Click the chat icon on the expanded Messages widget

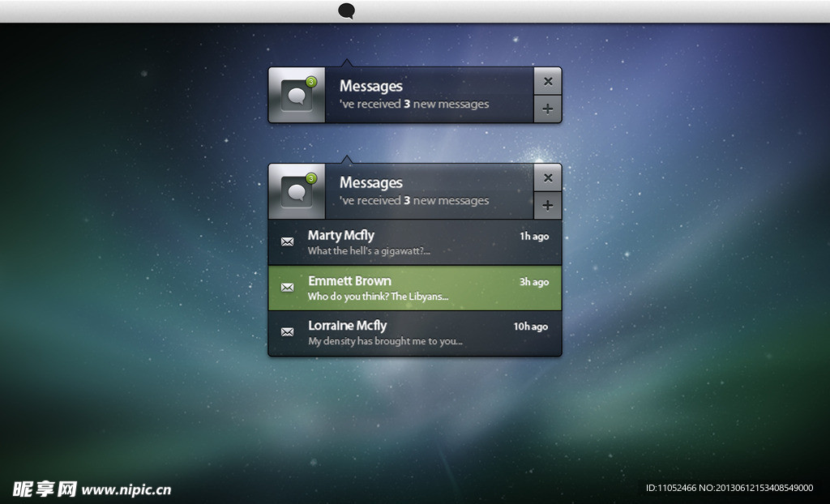(x=297, y=193)
